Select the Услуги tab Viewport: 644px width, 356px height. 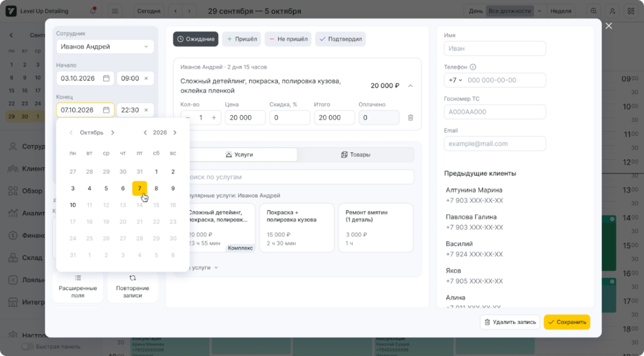pyautogui.click(x=239, y=155)
